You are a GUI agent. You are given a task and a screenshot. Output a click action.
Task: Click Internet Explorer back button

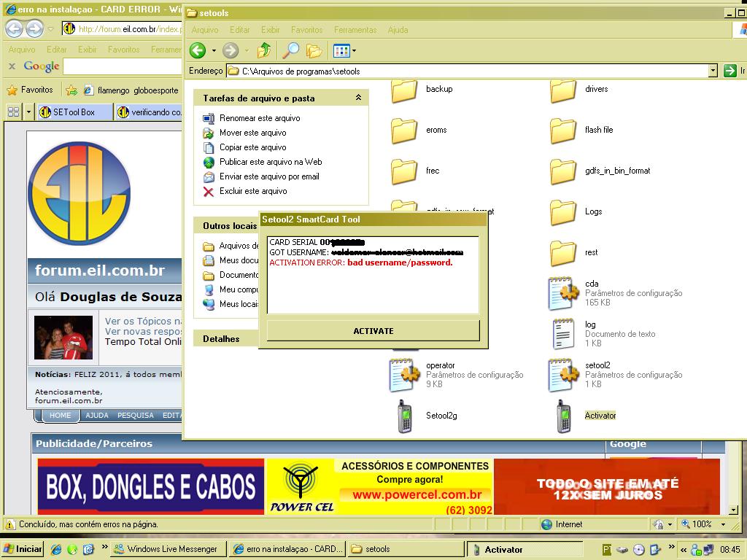pyautogui.click(x=15, y=29)
